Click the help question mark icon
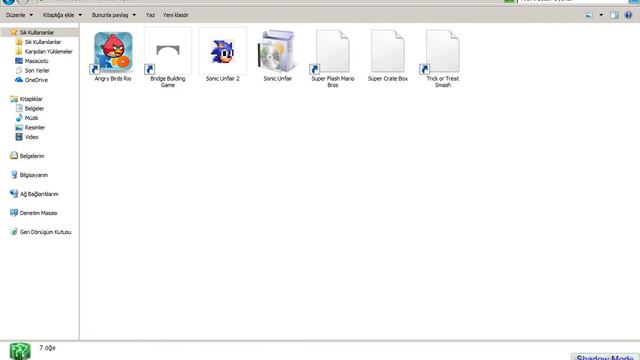640x360 pixels. coord(628,15)
